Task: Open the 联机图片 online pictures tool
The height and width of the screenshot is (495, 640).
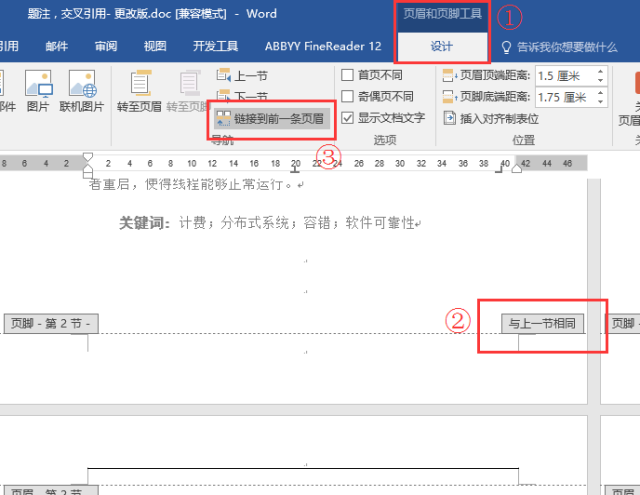Action: pos(82,91)
